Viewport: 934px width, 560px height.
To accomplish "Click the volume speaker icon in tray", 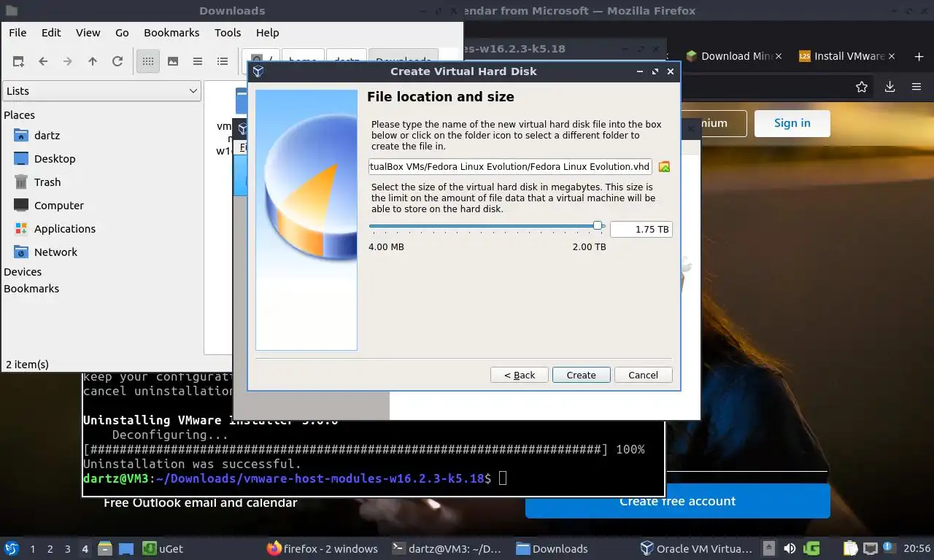I will click(790, 548).
